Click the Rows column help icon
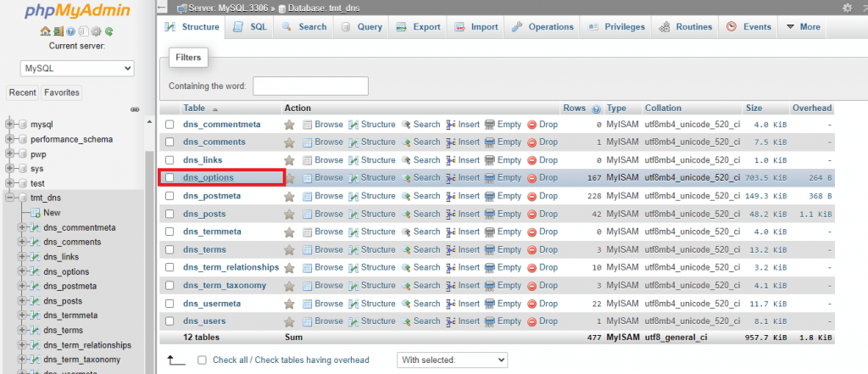Image resolution: width=868 pixels, height=374 pixels. click(596, 109)
